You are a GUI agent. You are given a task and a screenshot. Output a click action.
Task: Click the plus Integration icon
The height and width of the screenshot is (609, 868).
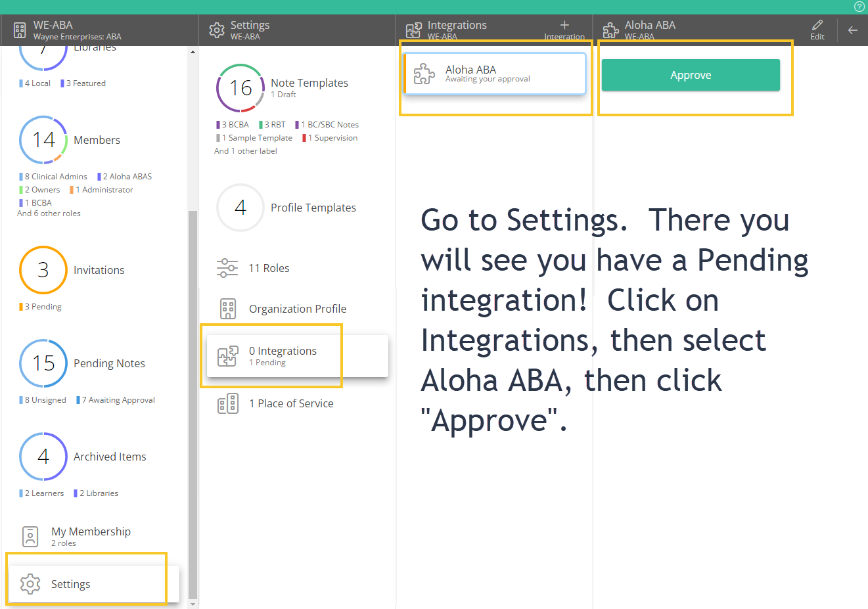pos(564,26)
